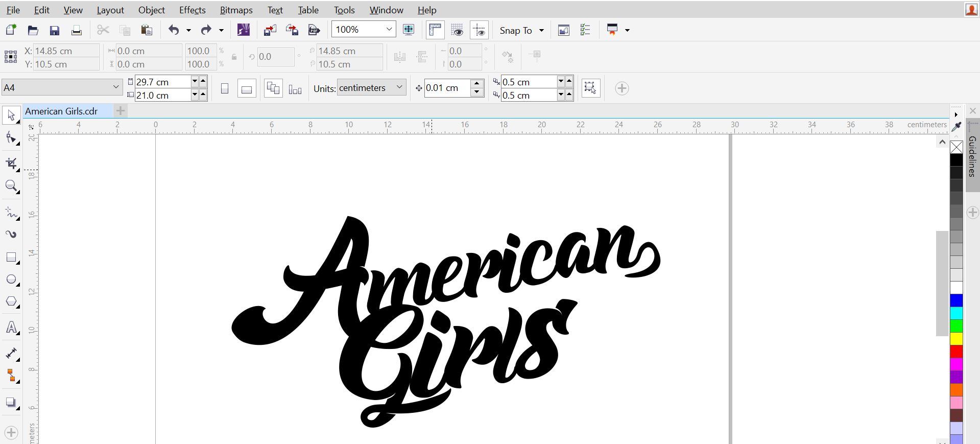980x444 pixels.
Task: Select the Text tool
Action: (11, 328)
